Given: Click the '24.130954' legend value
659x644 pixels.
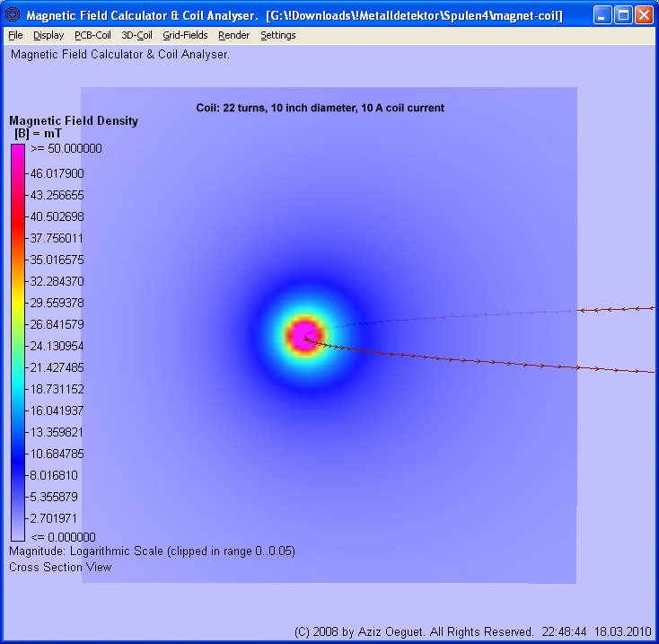Looking at the screenshot, I should 57,346.
